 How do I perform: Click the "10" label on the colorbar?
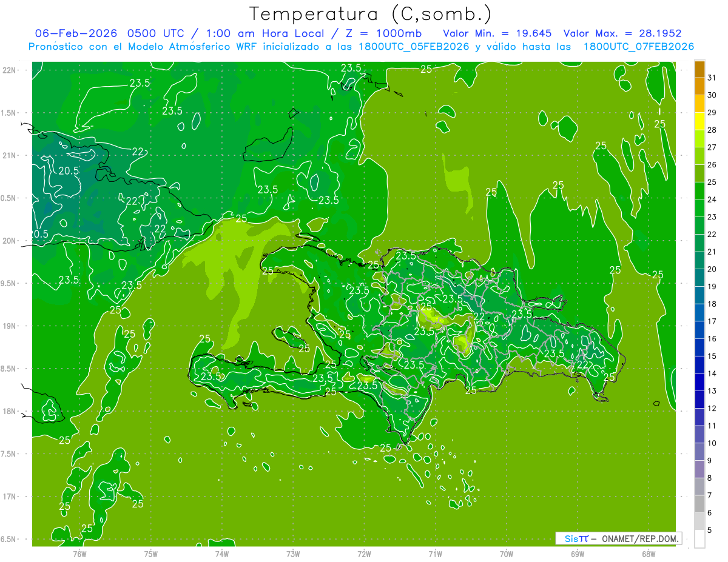712,443
